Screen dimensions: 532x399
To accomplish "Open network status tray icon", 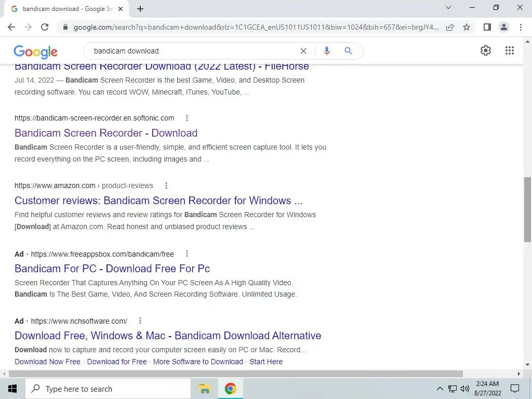I will (x=453, y=389).
